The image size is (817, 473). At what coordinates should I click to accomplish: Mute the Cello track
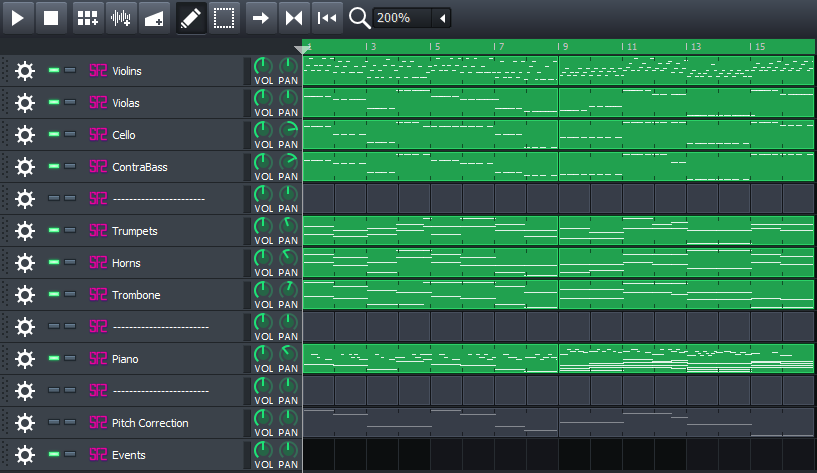[54, 134]
